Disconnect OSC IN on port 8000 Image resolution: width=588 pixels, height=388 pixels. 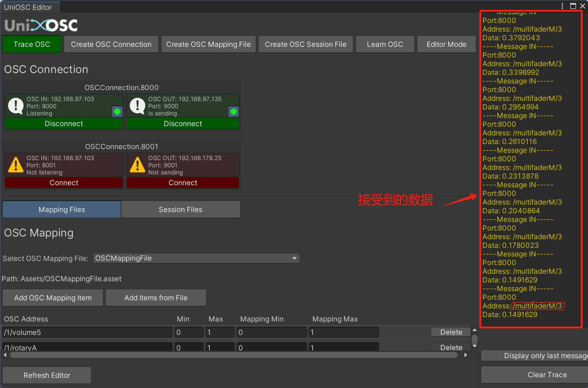tap(64, 124)
